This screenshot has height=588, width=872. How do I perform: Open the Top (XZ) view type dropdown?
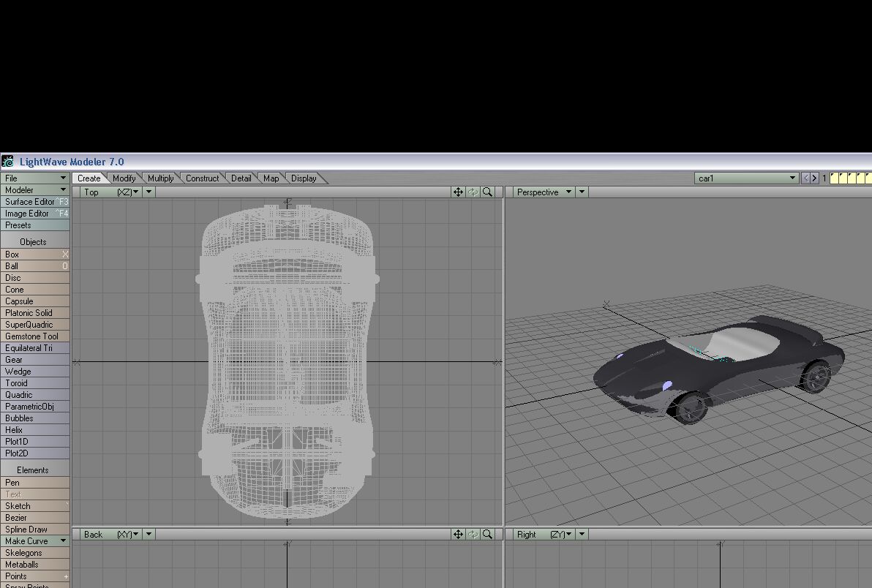(x=111, y=192)
